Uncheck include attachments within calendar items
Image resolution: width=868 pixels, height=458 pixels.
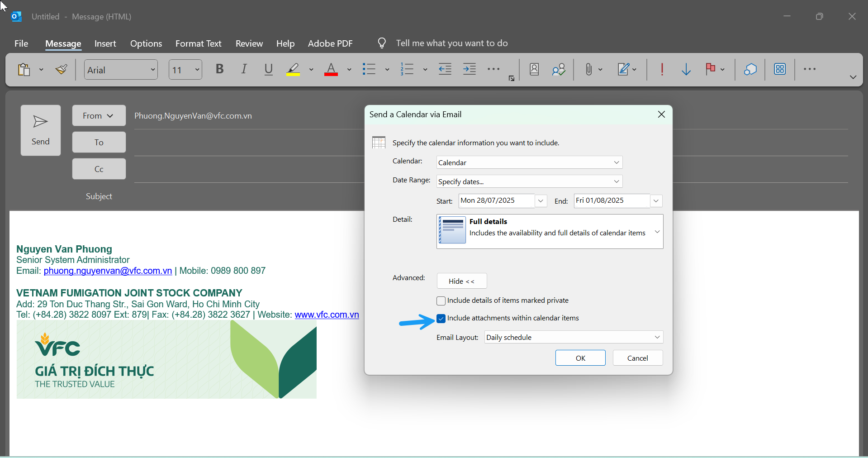point(441,319)
